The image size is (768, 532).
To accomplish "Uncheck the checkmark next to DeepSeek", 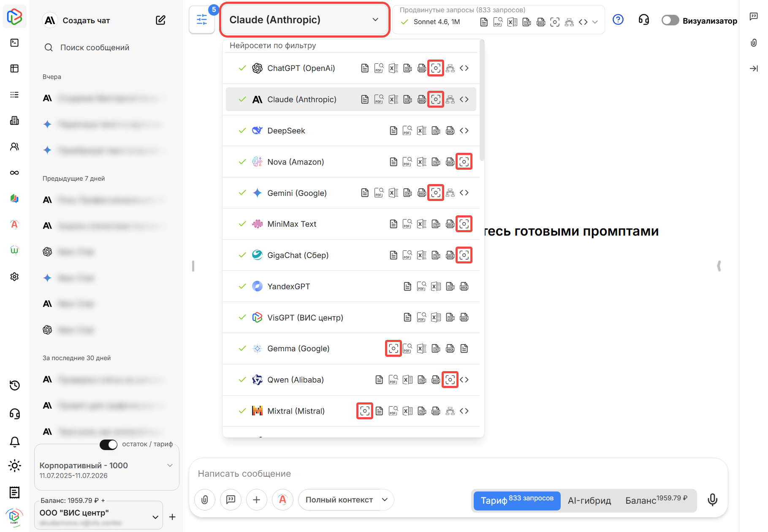I will pos(242,130).
